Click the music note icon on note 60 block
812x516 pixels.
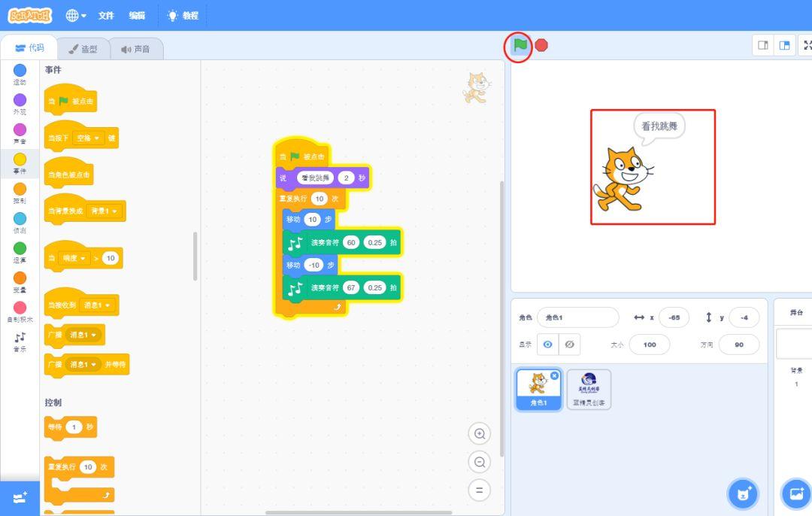coord(295,243)
